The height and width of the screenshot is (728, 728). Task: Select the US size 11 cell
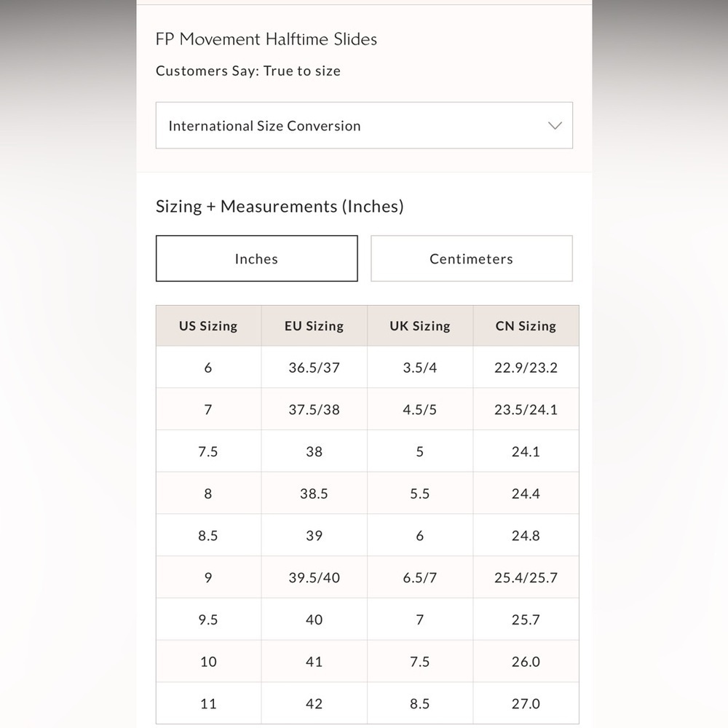pos(208,704)
